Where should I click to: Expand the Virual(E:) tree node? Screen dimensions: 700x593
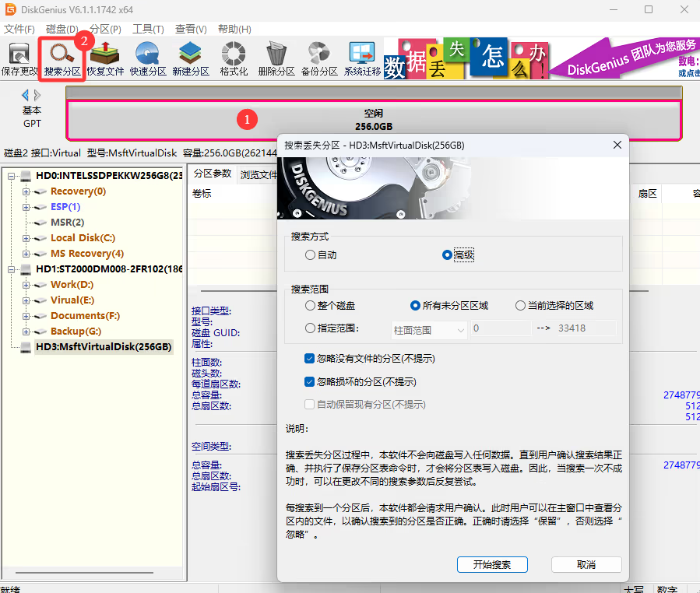pyautogui.click(x=26, y=300)
